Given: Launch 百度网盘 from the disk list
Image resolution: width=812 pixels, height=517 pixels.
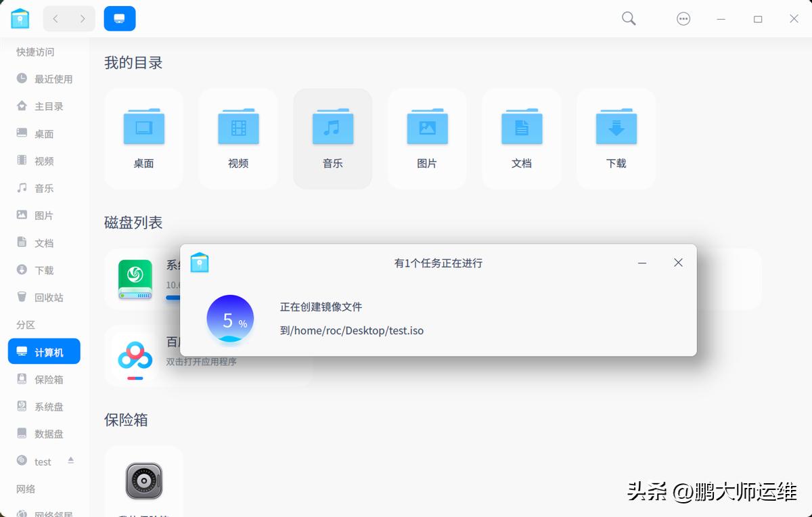Looking at the screenshot, I should 134,355.
